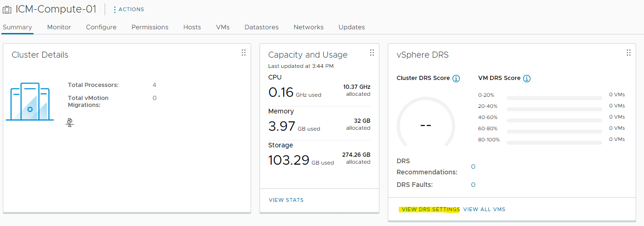
Task: Click the cluster icon beside ICM-Compute-01
Action: click(7, 9)
